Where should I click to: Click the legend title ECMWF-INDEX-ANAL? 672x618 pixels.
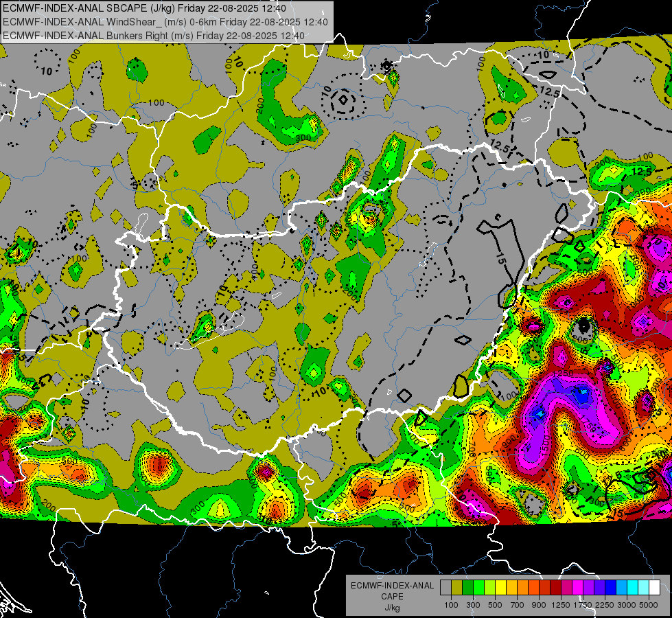(x=392, y=586)
